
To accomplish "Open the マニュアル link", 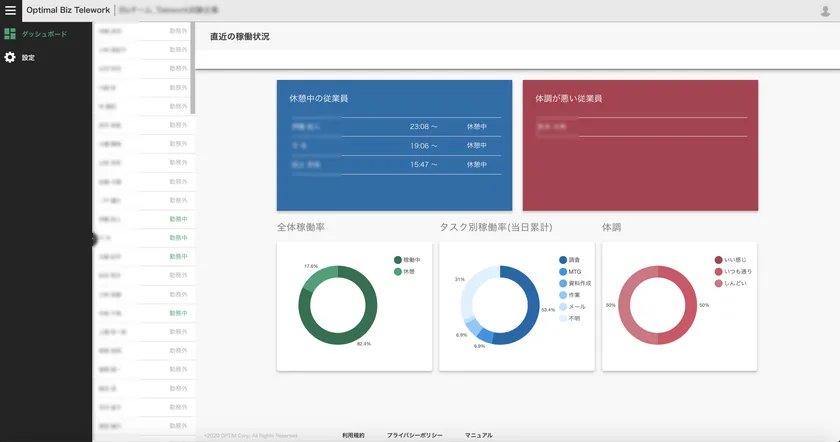I will tap(478, 436).
